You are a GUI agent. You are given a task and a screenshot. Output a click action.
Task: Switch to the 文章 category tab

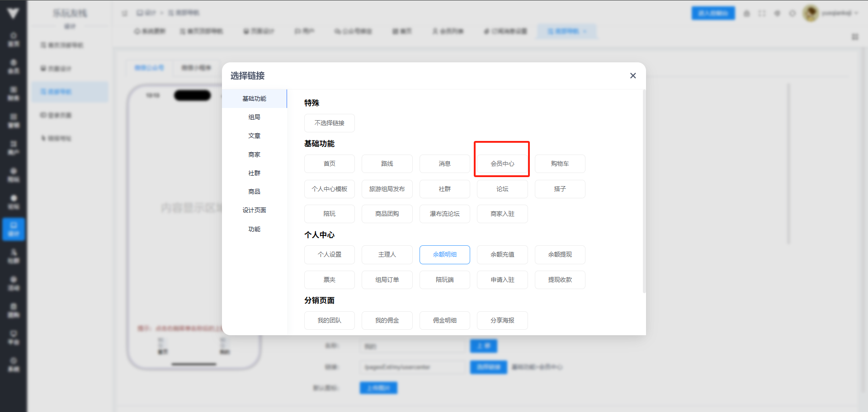(254, 136)
